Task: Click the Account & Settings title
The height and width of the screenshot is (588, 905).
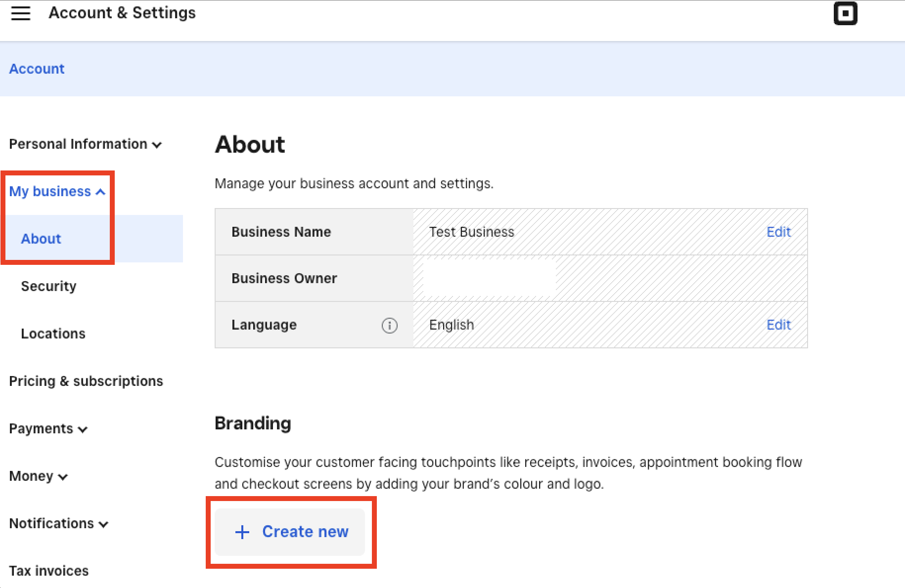Action: [x=122, y=13]
